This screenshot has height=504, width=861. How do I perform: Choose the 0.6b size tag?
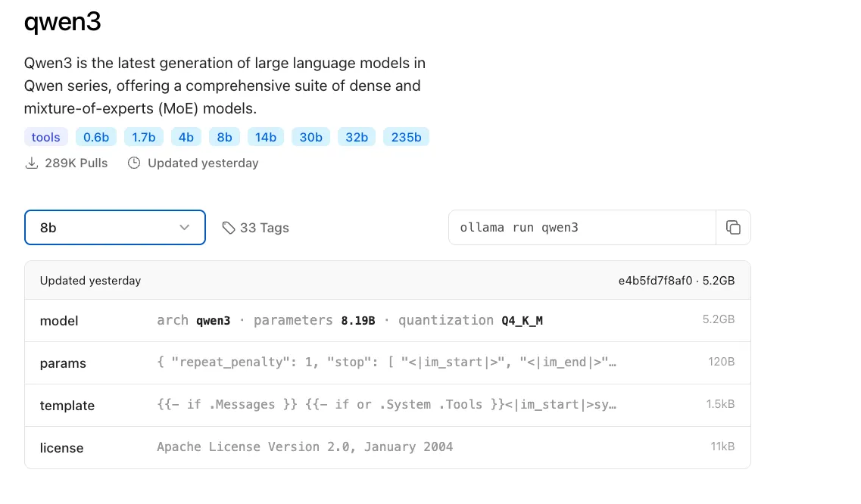pos(96,137)
